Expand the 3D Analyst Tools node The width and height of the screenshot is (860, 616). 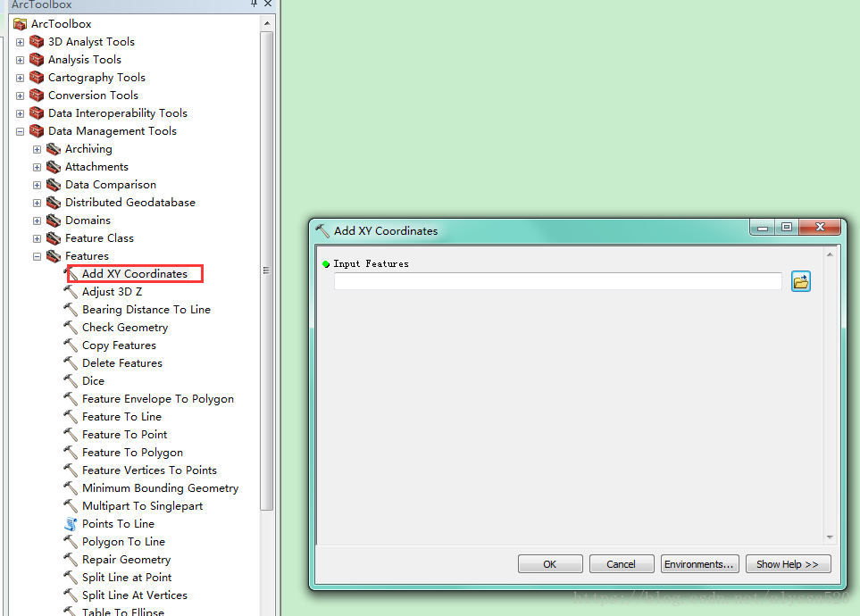(x=21, y=42)
